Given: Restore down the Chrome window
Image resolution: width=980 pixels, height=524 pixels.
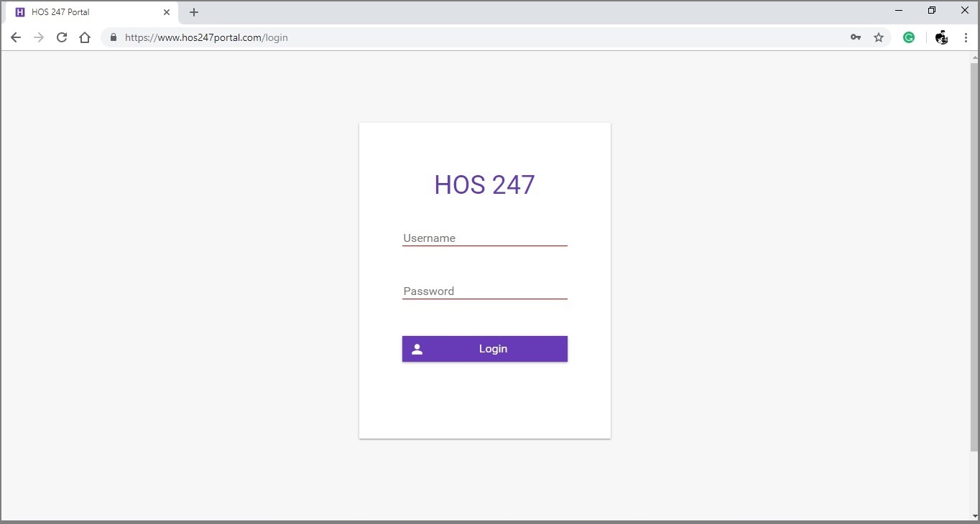Looking at the screenshot, I should click(x=932, y=10).
